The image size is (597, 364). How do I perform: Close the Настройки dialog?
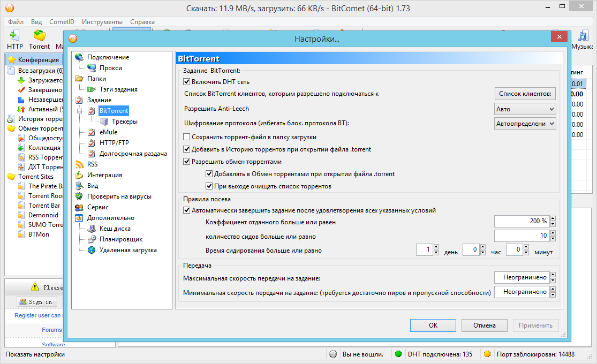click(x=559, y=36)
